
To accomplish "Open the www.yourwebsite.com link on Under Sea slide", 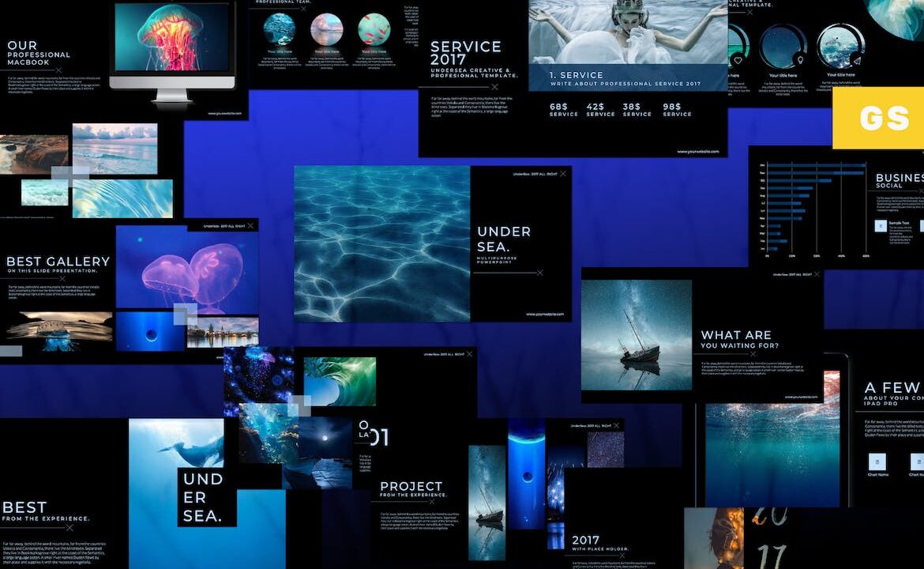I will tap(545, 314).
